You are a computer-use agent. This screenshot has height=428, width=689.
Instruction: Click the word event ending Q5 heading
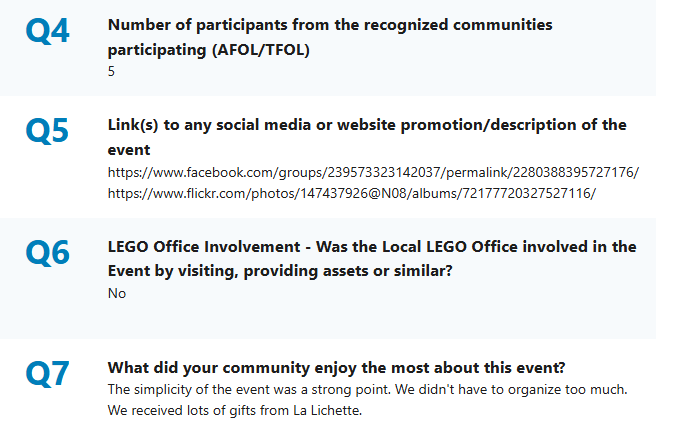pyautogui.click(x=129, y=150)
